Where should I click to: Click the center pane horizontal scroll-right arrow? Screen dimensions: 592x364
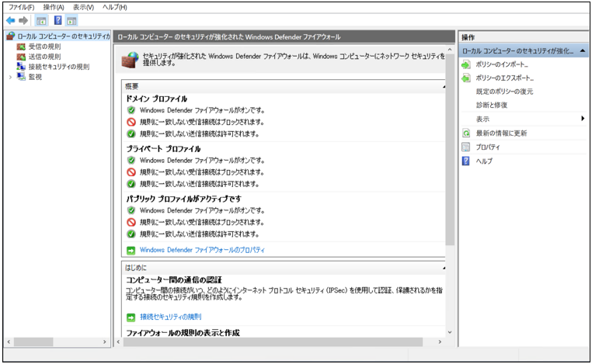(x=440, y=342)
